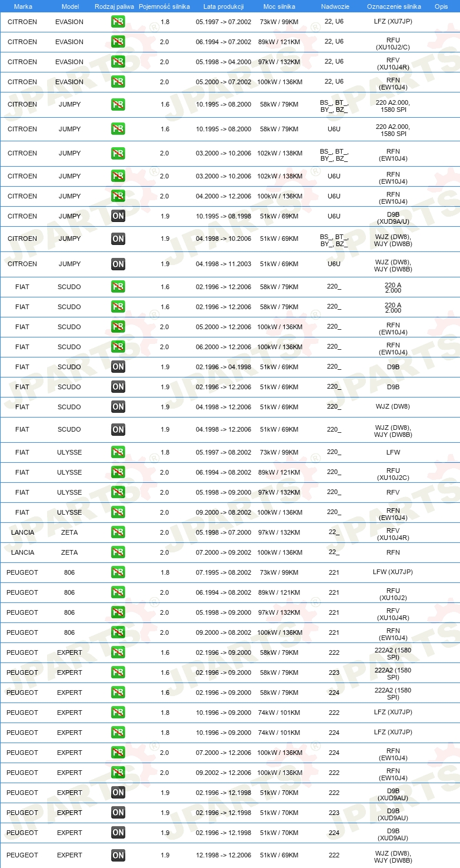Click the date '04.2000 -> 12.2006'
Screen dimensions: 460x868
pos(224,196)
